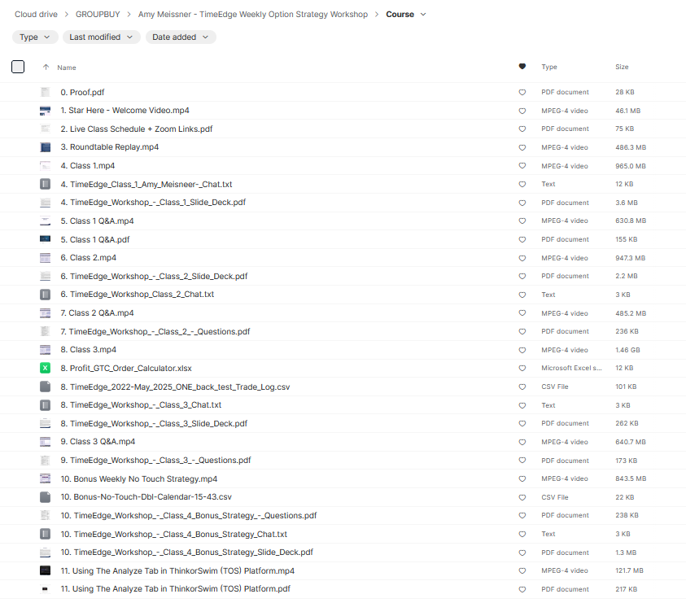Click the video icon for 11. Using The Analyze Tab mp4

click(46, 571)
